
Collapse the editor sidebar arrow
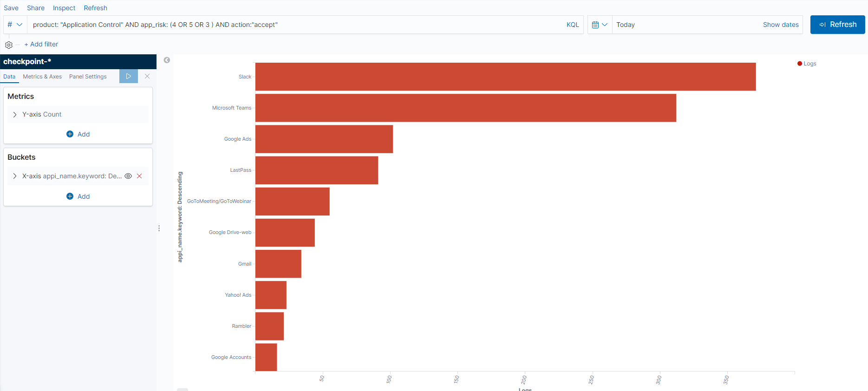(167, 60)
